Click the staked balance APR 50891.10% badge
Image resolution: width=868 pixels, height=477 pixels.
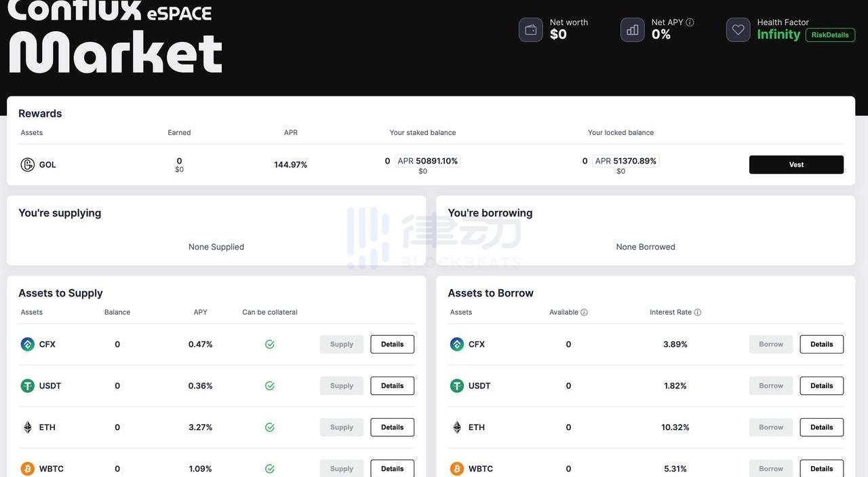point(427,161)
